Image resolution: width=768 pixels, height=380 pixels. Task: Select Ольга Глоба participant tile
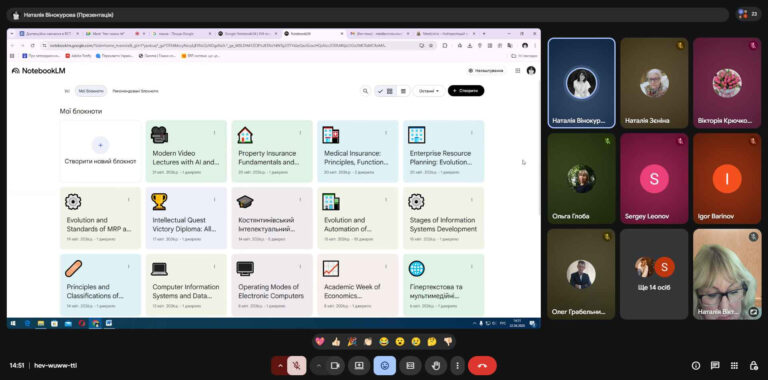[581, 179]
